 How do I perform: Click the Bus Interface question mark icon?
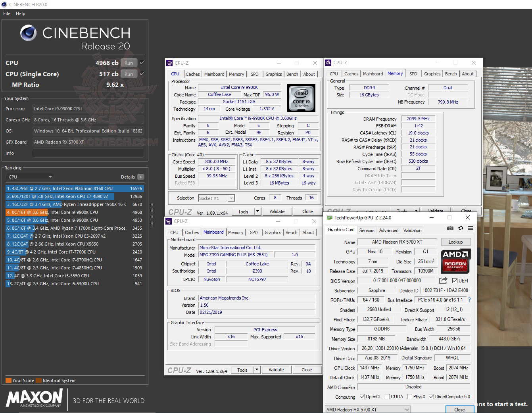click(x=469, y=300)
